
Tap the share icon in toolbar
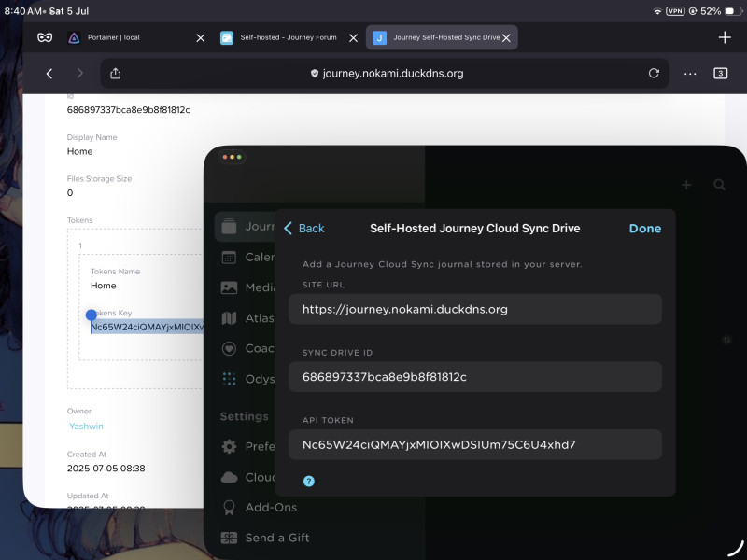click(x=116, y=74)
